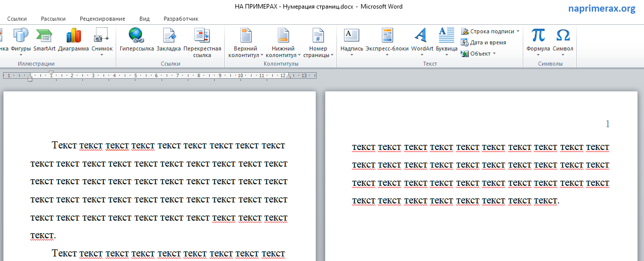Insert WordArt text
Image resolution: width=644 pixels, height=261 pixels.
[x=422, y=41]
